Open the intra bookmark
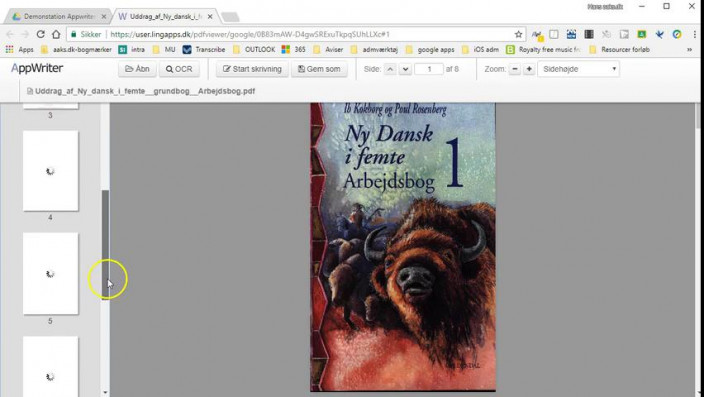 132,49
